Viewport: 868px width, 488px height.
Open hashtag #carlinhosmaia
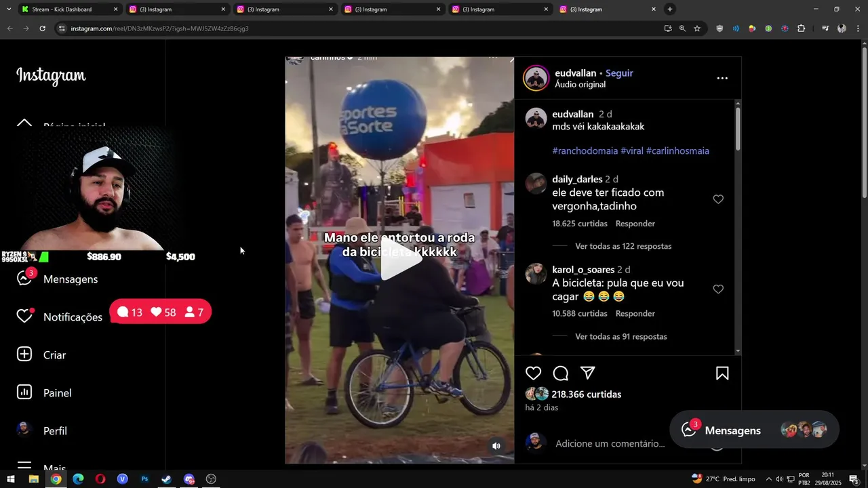(x=677, y=150)
